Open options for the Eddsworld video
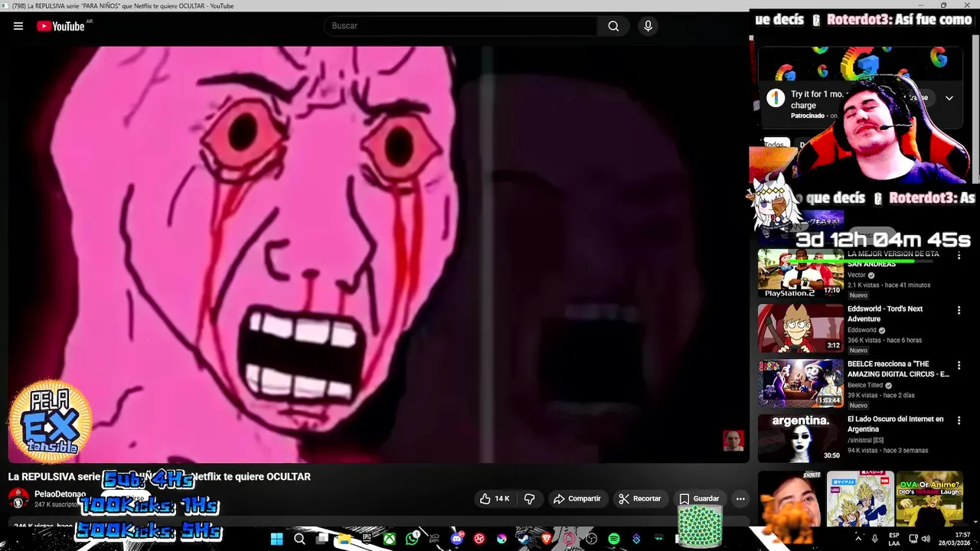This screenshot has width=980, height=551. [x=959, y=311]
